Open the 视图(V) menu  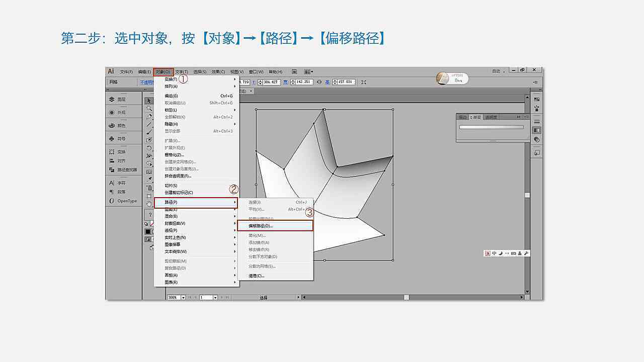pyautogui.click(x=237, y=72)
